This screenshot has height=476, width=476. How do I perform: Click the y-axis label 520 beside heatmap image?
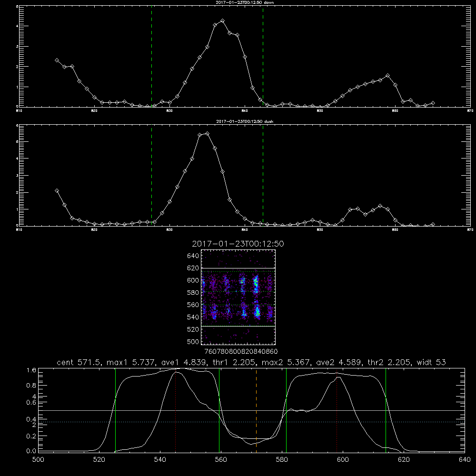(x=193, y=329)
